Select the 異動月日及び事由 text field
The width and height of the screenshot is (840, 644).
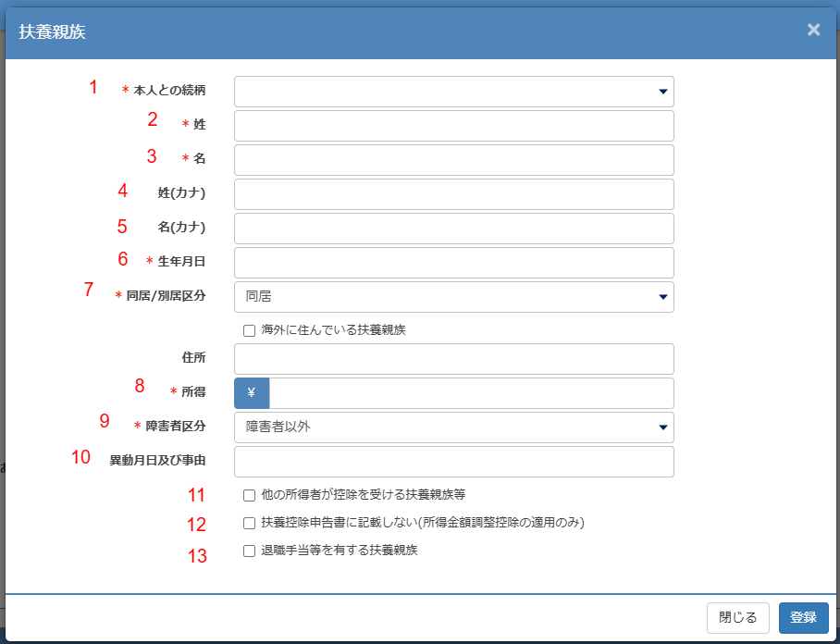click(x=453, y=462)
